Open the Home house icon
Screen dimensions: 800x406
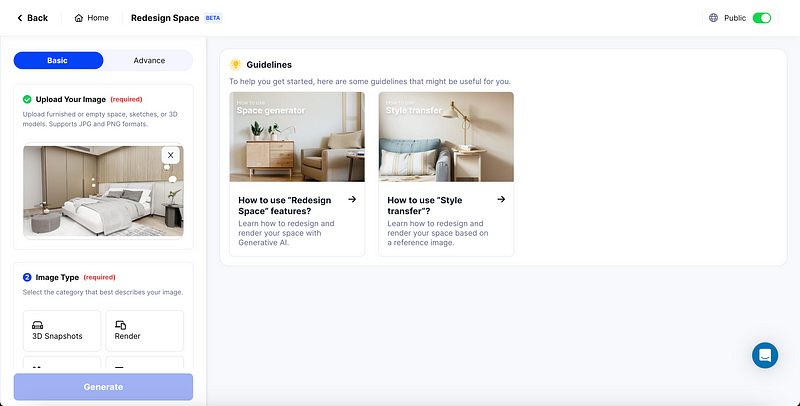point(79,18)
